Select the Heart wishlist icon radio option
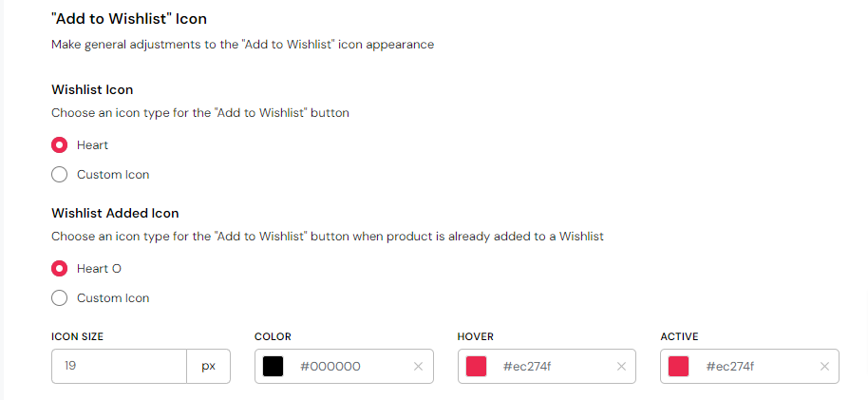The width and height of the screenshot is (868, 400). tap(59, 145)
